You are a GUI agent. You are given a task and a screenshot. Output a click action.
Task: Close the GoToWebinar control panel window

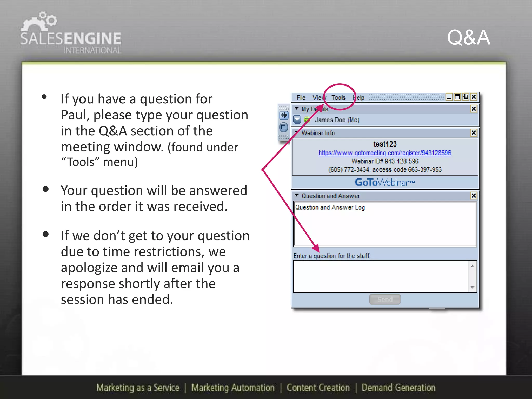(x=474, y=97)
